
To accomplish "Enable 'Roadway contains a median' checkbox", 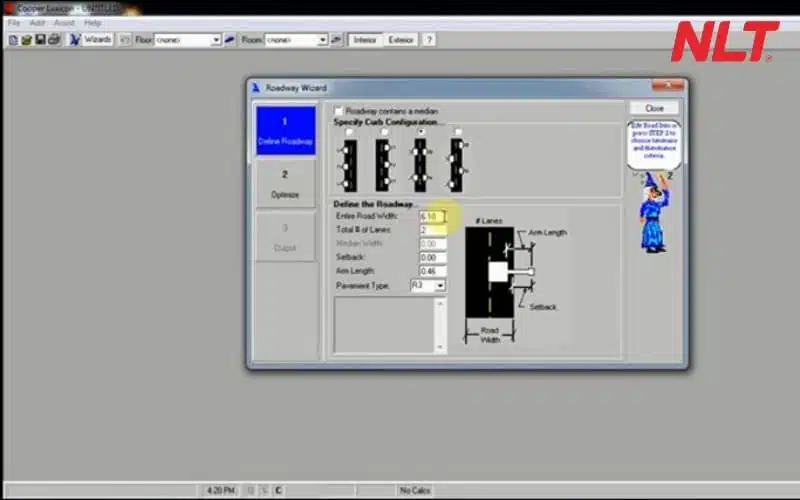I will 340,111.
